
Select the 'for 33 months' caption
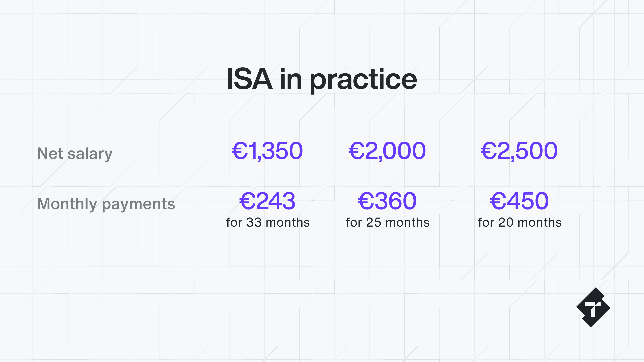pos(268,222)
